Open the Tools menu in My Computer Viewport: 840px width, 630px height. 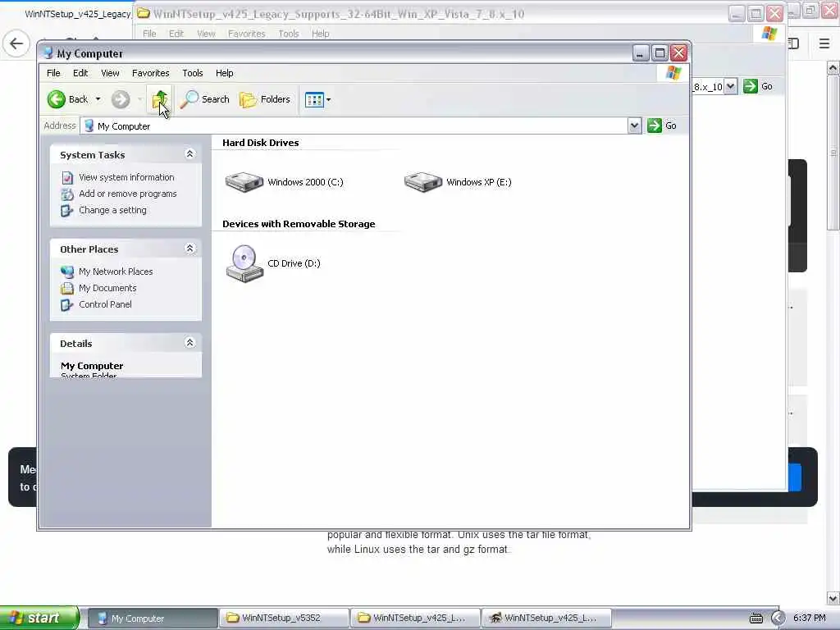[x=192, y=73]
